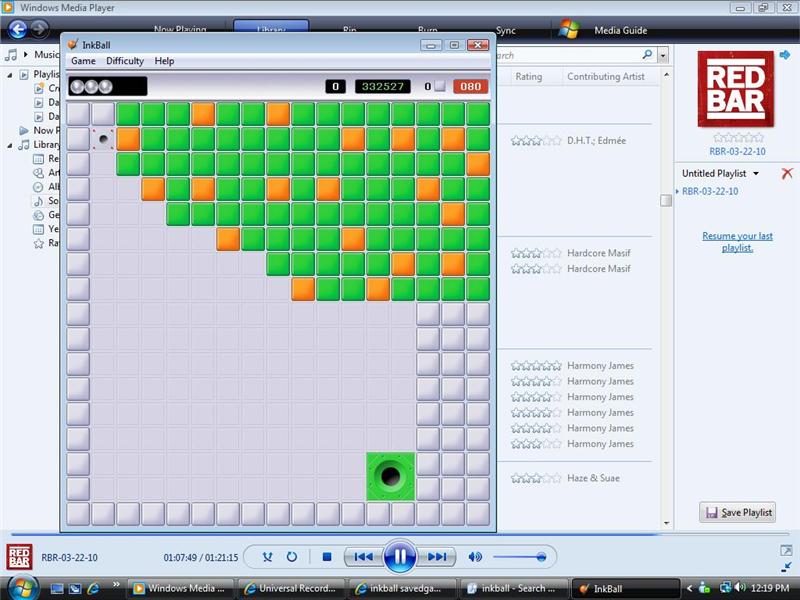Click the Turn Shuffle On icon
The image size is (800, 600).
click(x=266, y=556)
